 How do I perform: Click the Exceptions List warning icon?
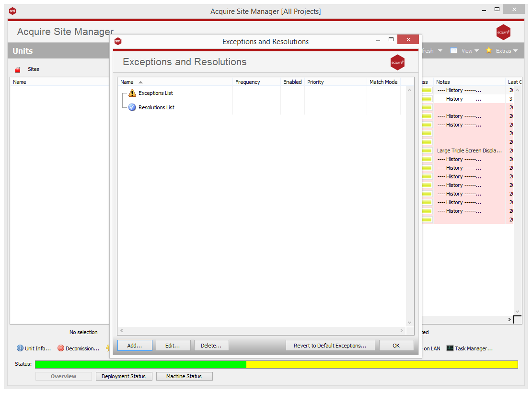coord(132,93)
